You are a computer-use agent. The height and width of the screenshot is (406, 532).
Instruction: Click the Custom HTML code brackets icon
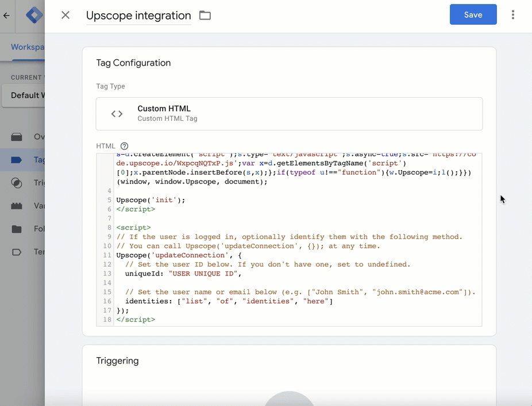tap(117, 114)
